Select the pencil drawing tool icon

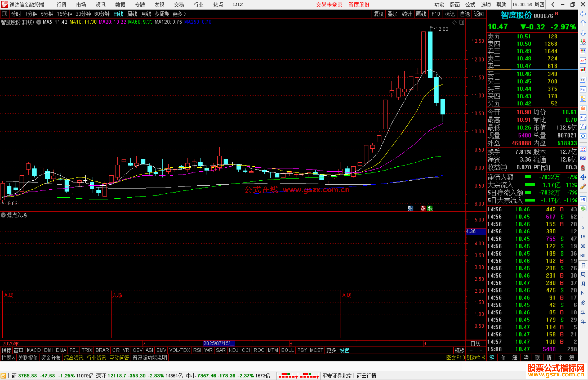point(583,187)
